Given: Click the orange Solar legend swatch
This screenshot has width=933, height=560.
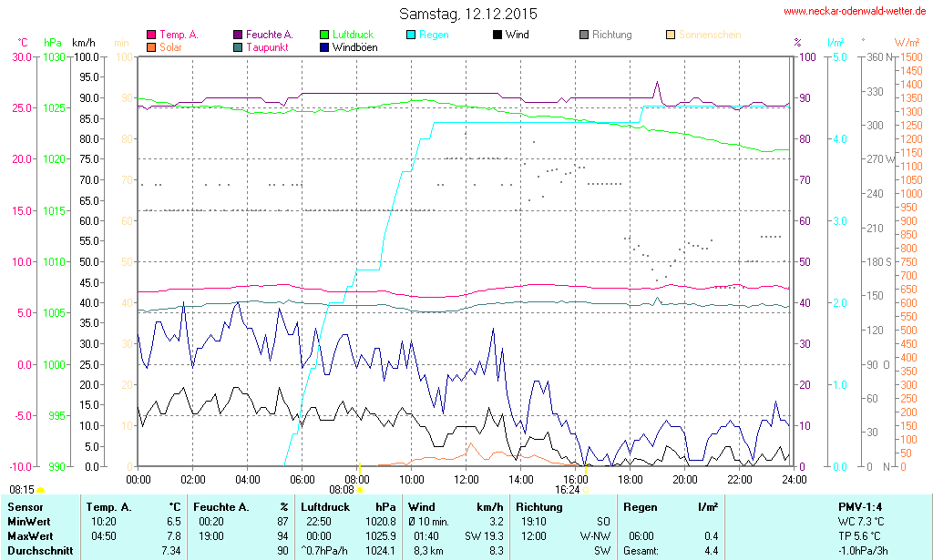Looking at the screenshot, I should (151, 47).
